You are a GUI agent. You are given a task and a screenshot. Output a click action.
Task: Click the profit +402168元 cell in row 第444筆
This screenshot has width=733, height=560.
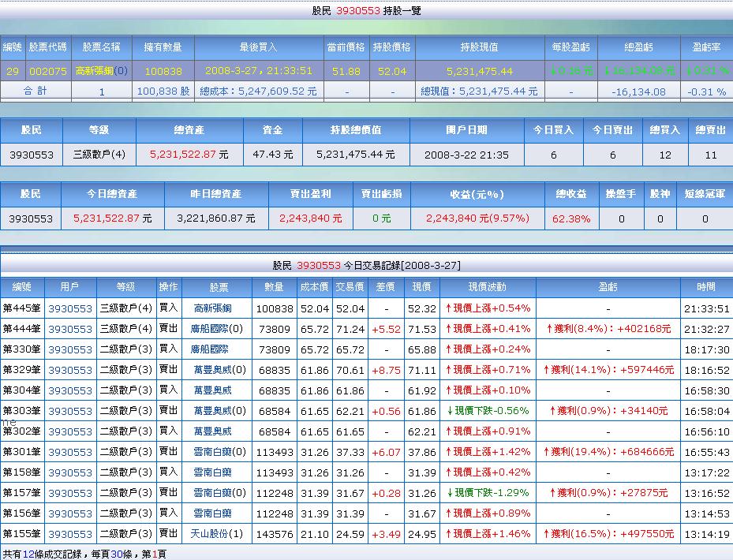coord(608,329)
